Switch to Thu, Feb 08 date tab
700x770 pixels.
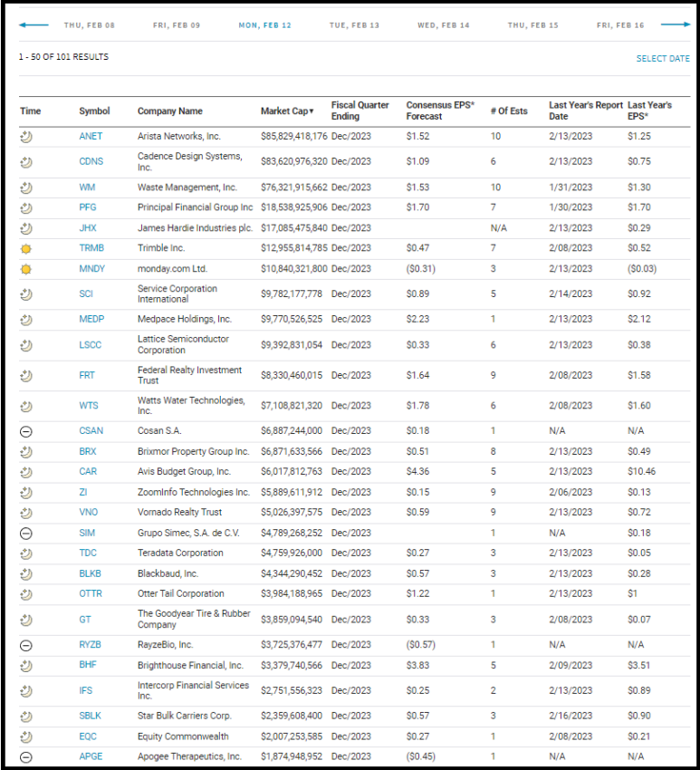(x=90, y=25)
